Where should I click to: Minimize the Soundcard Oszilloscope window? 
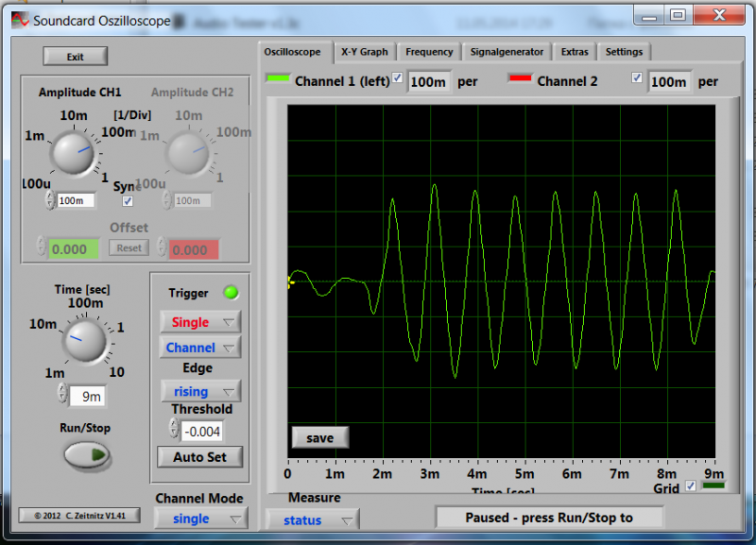[x=649, y=15]
